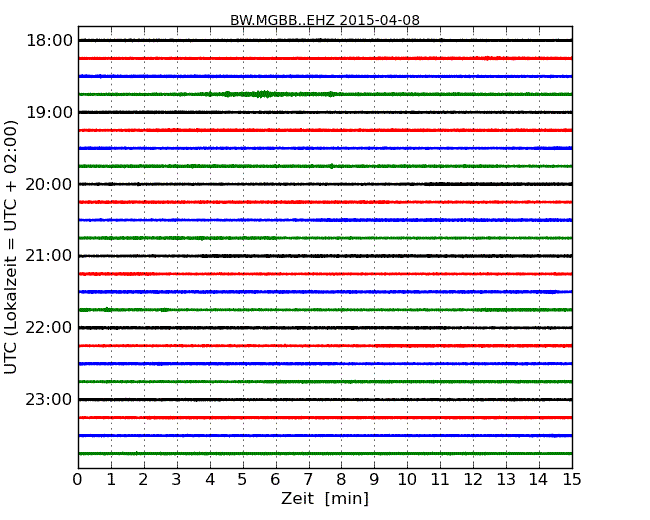Viewport: 650px width, 520px height.
Task: Click the x-axis tick label 1
Action: [111, 480]
